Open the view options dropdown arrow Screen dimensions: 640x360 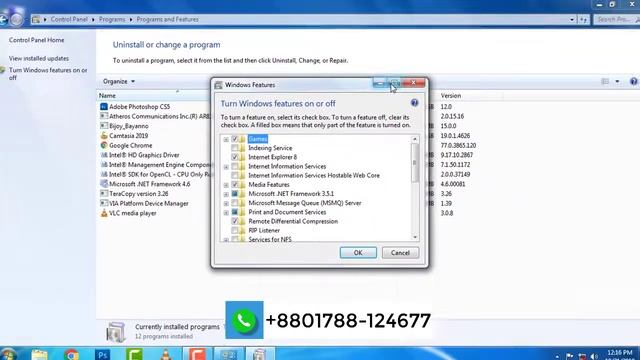[x=617, y=82]
